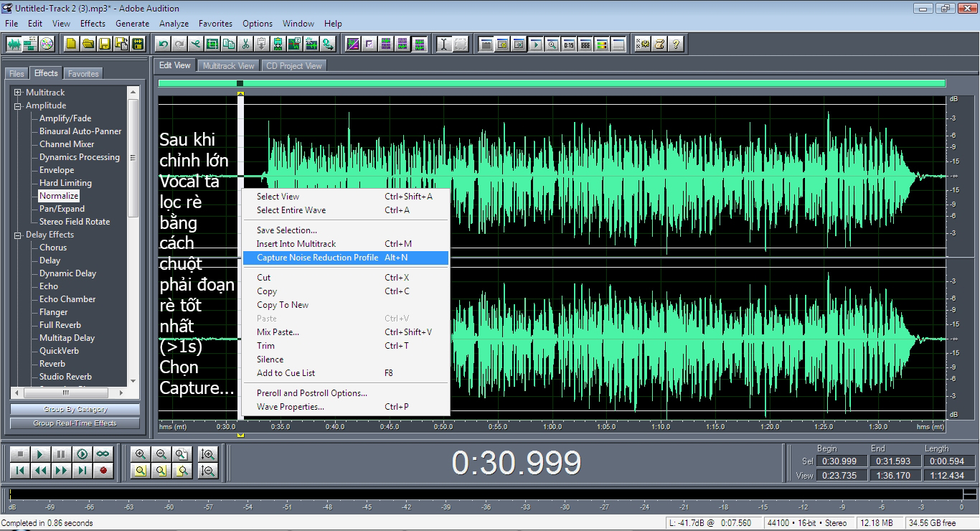Open the Analyze menu
Image resolution: width=980 pixels, height=531 pixels.
tap(174, 24)
